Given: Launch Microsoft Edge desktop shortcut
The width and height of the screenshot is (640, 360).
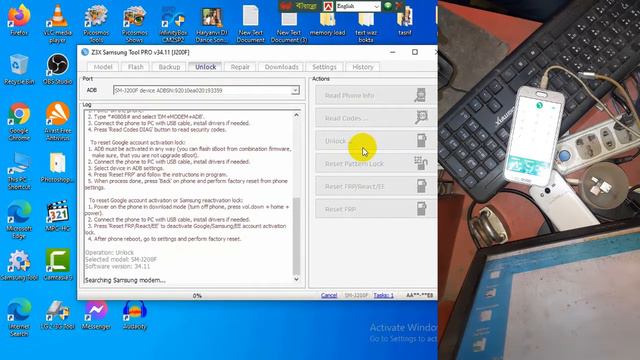Looking at the screenshot, I should pyautogui.click(x=19, y=220).
